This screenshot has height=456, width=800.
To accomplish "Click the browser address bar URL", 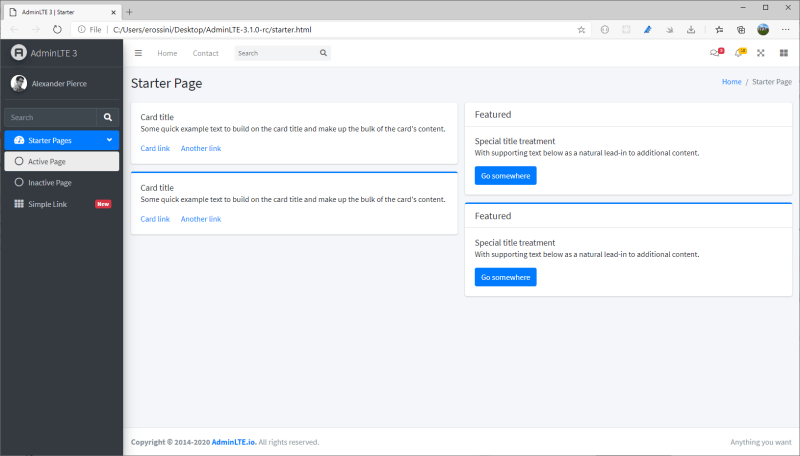I will 212,30.
